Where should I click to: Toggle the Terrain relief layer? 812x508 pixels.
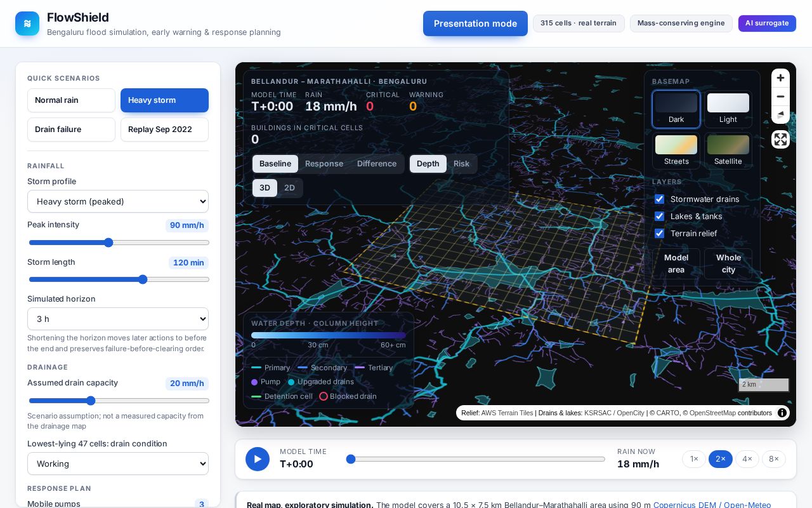click(660, 234)
